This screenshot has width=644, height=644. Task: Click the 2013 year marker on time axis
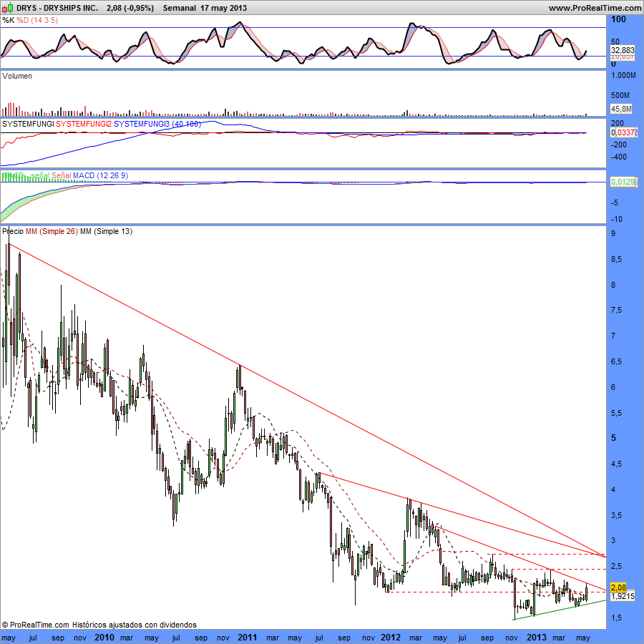537,637
